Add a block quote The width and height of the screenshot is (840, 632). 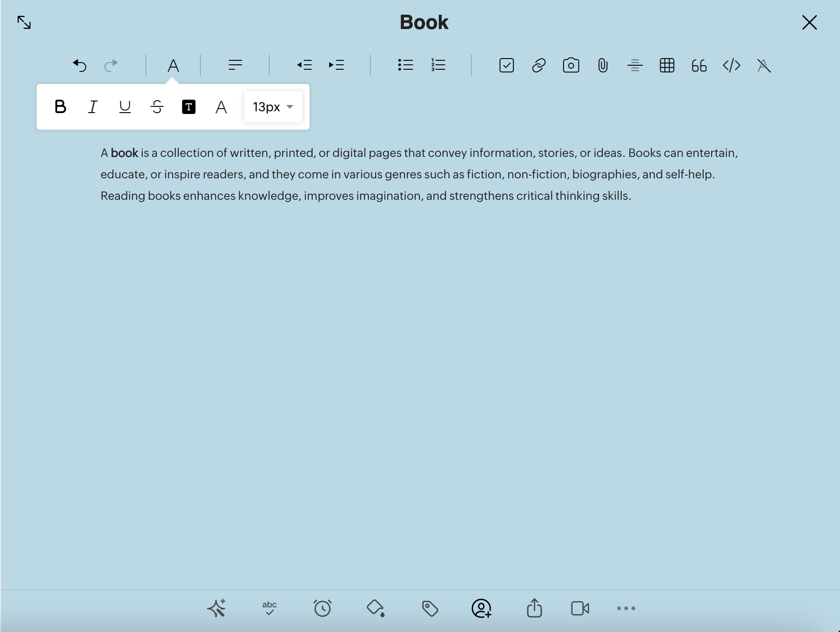(699, 66)
